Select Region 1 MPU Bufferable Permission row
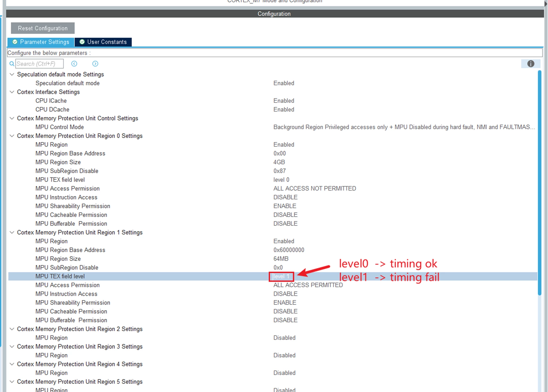This screenshot has width=548, height=392. [x=273, y=320]
